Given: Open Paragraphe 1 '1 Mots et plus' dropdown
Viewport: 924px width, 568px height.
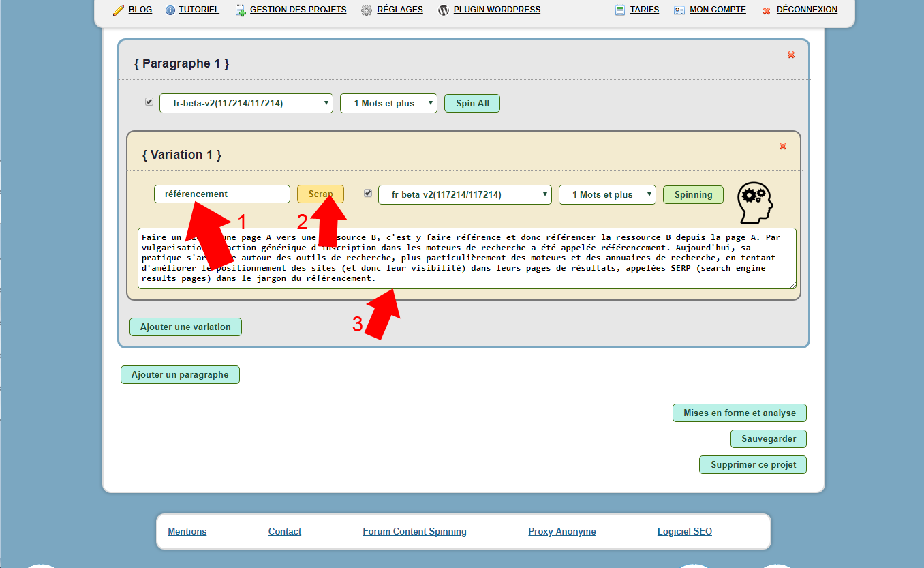Looking at the screenshot, I should (x=388, y=103).
